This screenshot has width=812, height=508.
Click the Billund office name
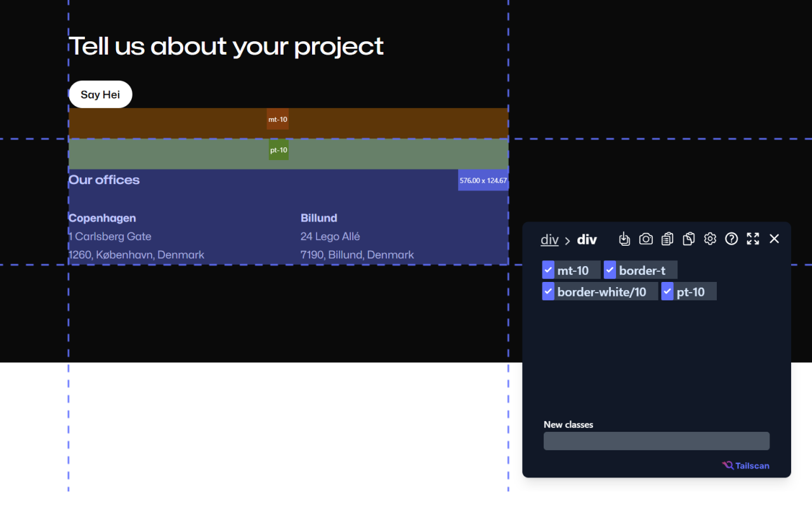pyautogui.click(x=319, y=218)
